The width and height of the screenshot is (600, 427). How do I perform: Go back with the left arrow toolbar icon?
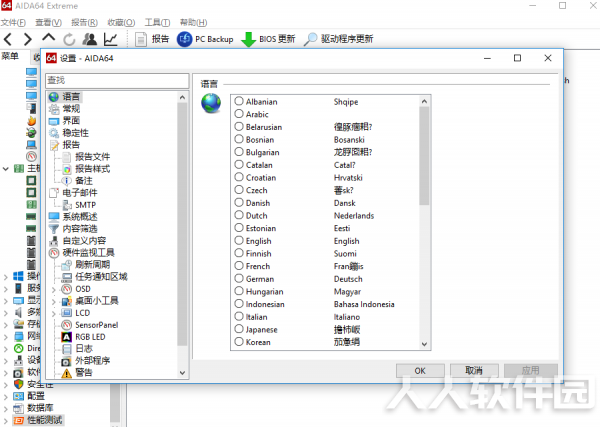click(8, 39)
